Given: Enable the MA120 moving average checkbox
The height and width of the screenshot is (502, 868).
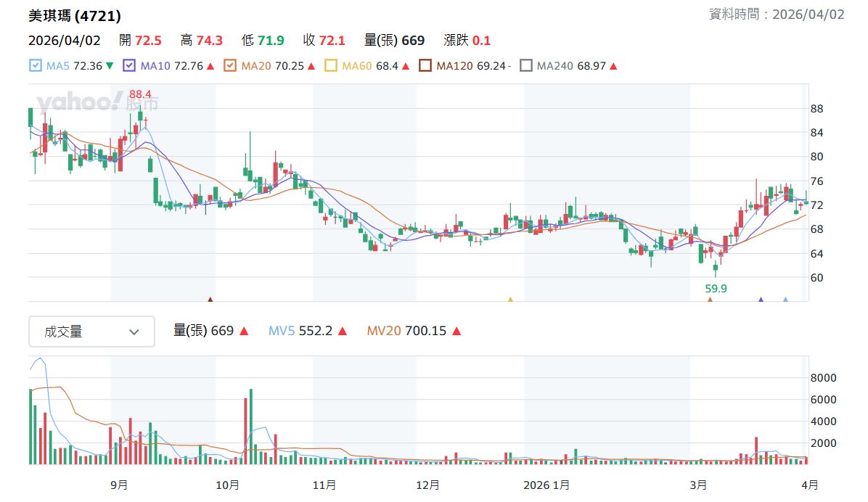Looking at the screenshot, I should pyautogui.click(x=425, y=66).
